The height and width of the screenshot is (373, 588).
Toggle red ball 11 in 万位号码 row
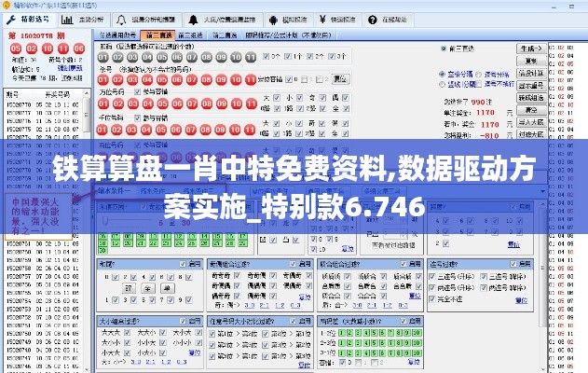click(x=252, y=104)
